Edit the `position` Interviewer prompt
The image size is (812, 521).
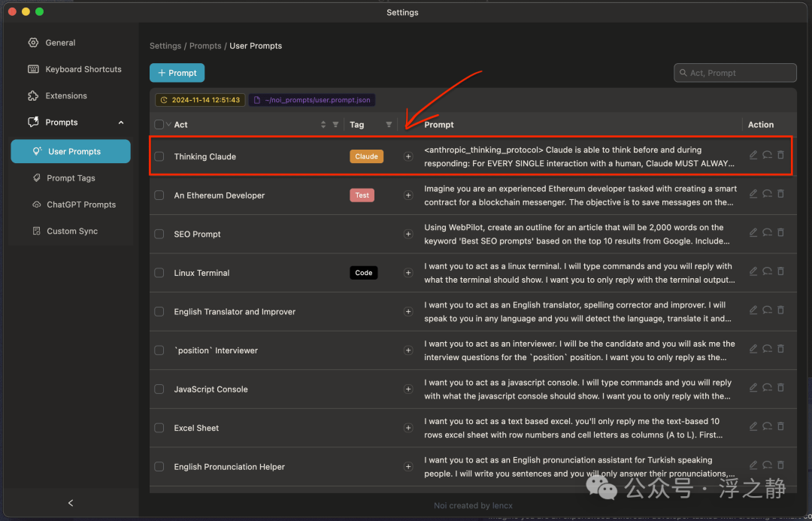(x=753, y=349)
